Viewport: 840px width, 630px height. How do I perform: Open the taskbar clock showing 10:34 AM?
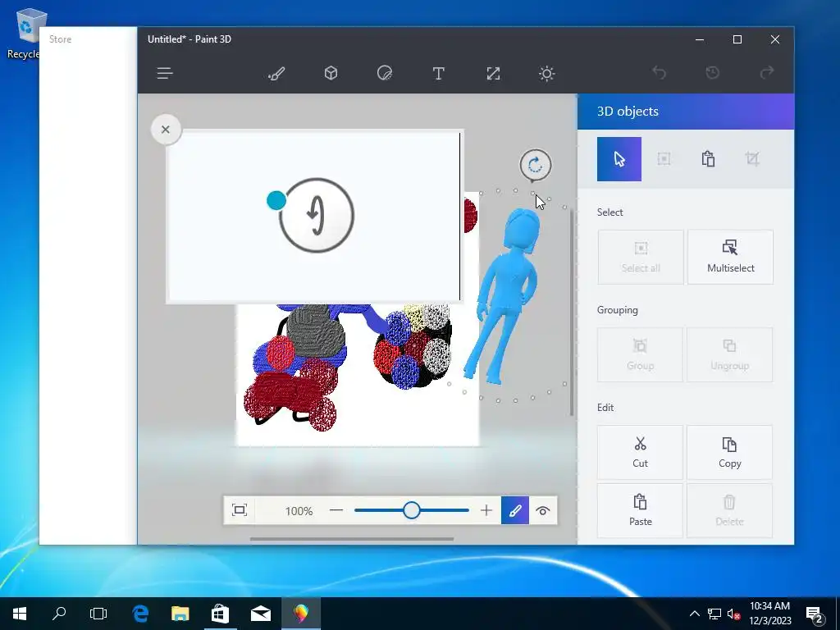[769, 614]
